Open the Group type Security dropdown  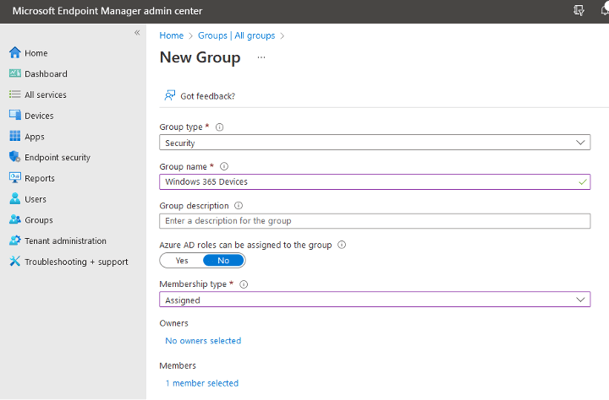pos(375,143)
